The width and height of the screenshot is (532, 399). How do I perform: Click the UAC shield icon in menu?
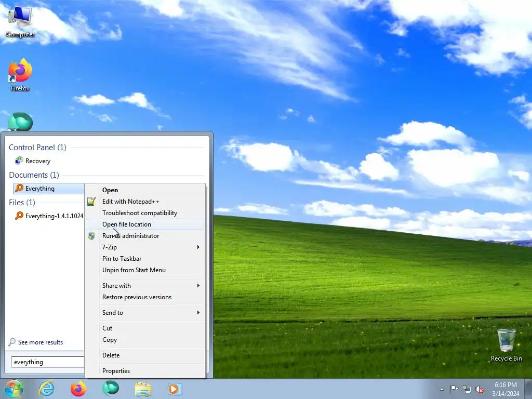pos(91,236)
